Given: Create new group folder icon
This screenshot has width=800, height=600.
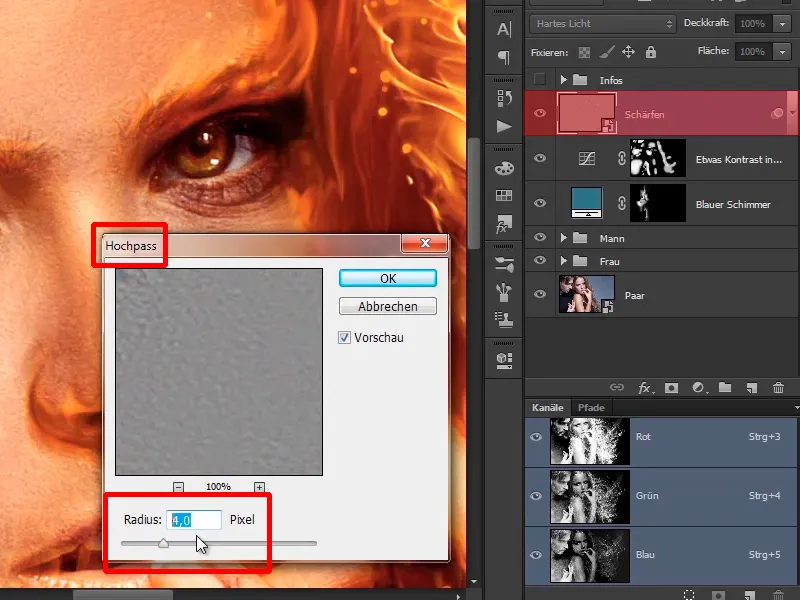Looking at the screenshot, I should click(725, 388).
